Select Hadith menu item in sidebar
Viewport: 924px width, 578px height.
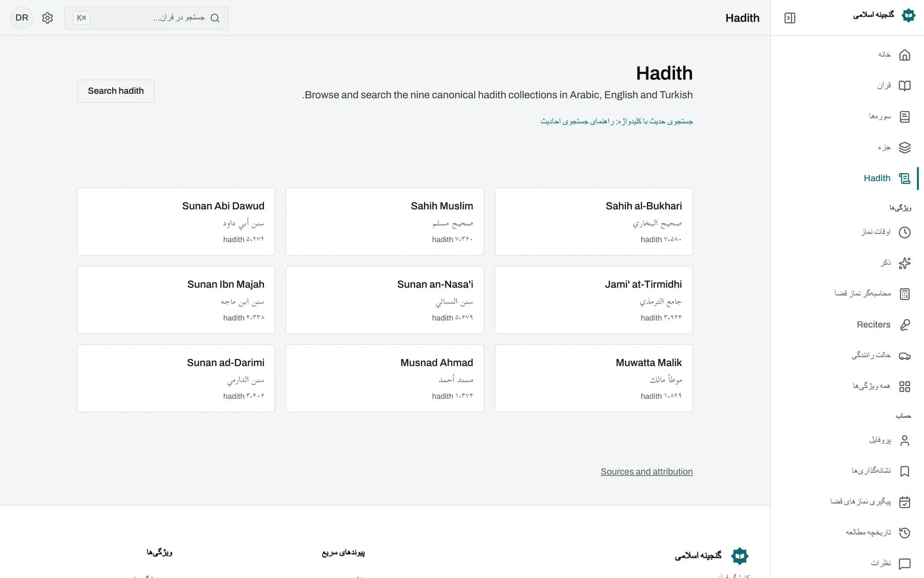tap(877, 178)
